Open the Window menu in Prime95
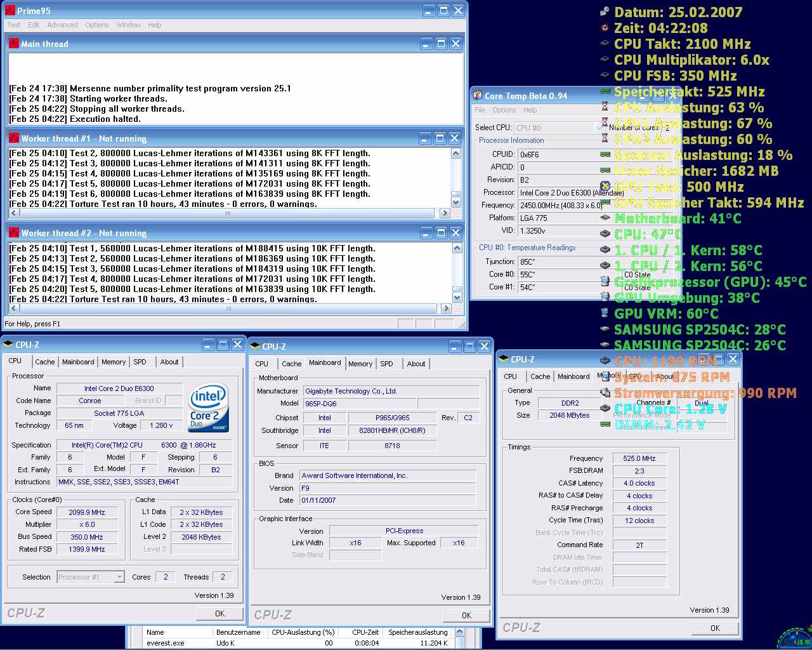812x650 pixels. click(x=128, y=25)
